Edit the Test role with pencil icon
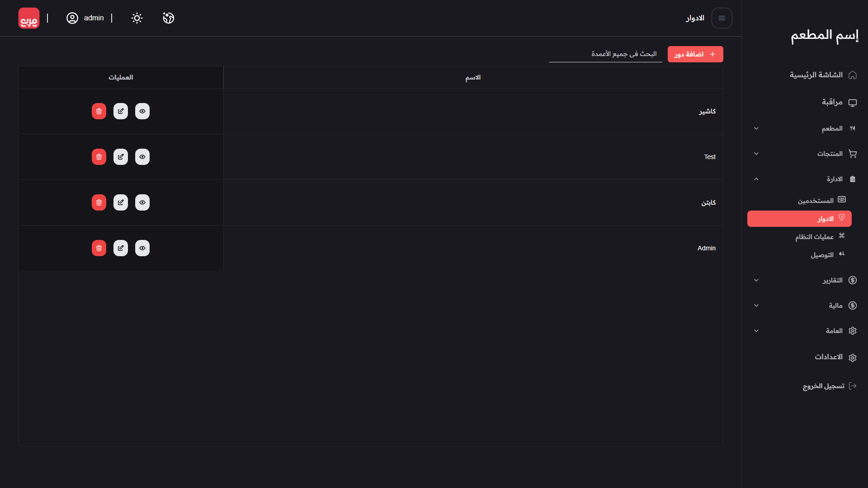The height and width of the screenshot is (488, 868). click(x=121, y=157)
